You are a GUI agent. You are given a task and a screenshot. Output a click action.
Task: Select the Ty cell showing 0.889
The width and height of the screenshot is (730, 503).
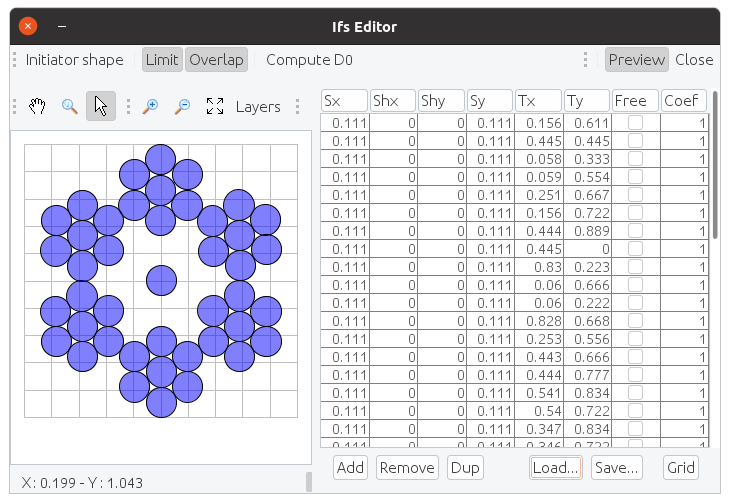(x=587, y=231)
